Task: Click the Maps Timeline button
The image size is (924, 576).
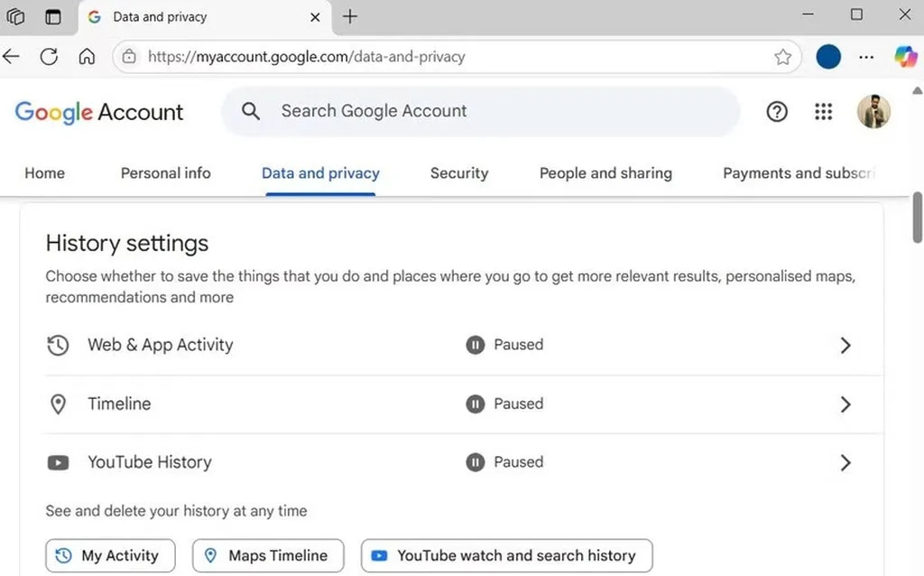Action: point(268,556)
